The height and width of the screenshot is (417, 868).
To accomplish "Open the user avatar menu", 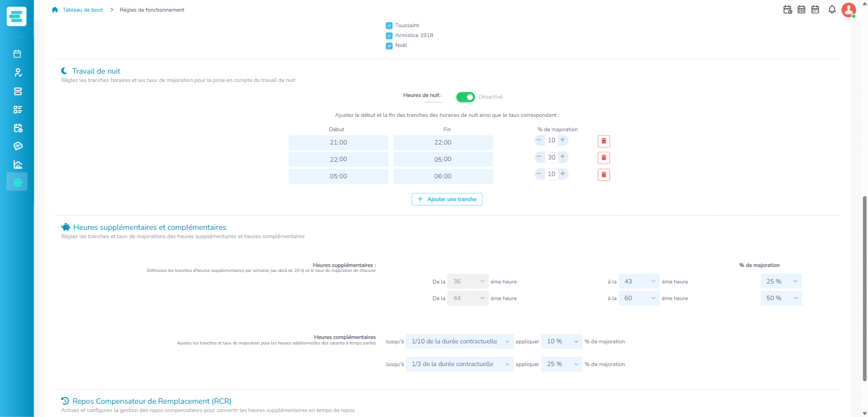I will pyautogui.click(x=848, y=9).
